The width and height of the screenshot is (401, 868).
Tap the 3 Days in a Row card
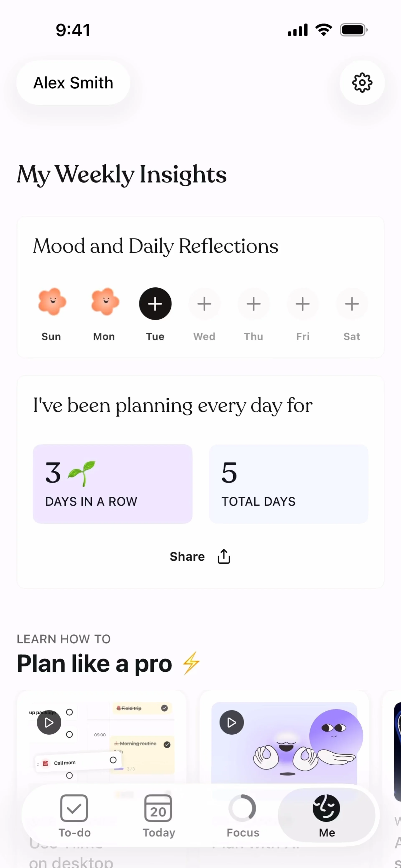point(112,484)
